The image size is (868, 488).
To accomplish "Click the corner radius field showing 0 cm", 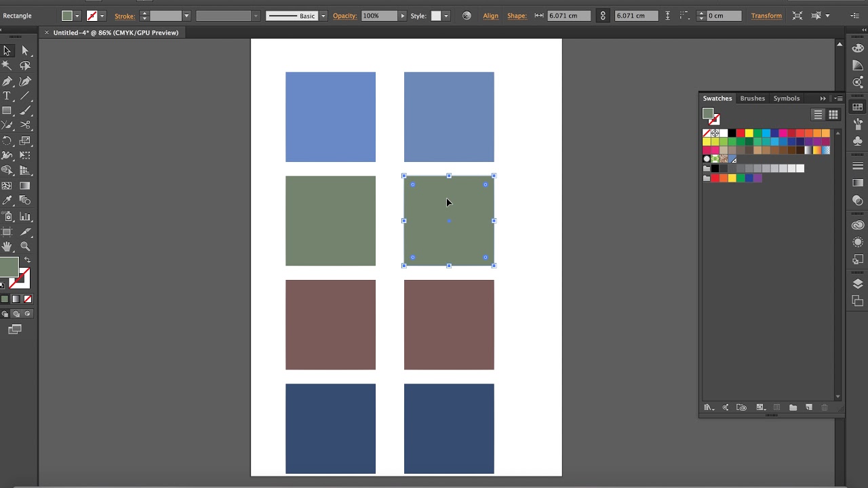I will (723, 16).
